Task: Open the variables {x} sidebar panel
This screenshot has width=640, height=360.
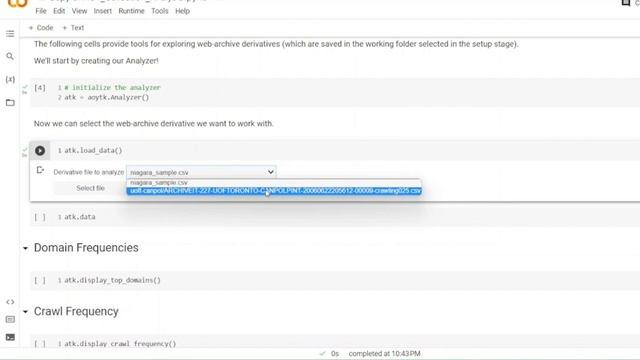Action: pos(10,79)
